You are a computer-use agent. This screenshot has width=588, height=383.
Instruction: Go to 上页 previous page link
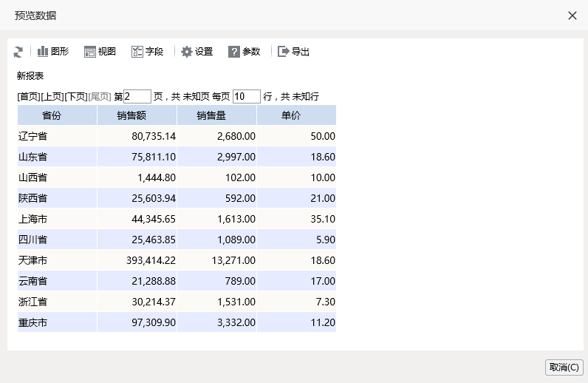[x=52, y=97]
